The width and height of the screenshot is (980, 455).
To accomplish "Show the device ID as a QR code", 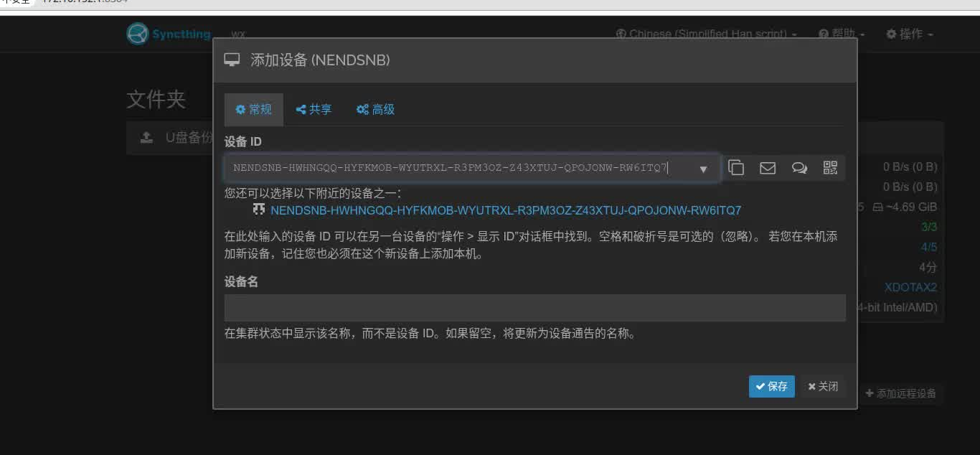I will click(830, 167).
